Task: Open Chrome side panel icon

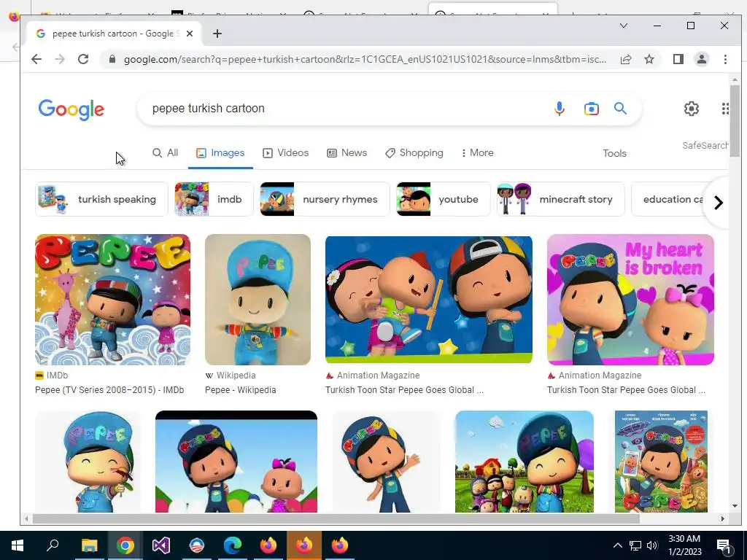Action: [678, 59]
